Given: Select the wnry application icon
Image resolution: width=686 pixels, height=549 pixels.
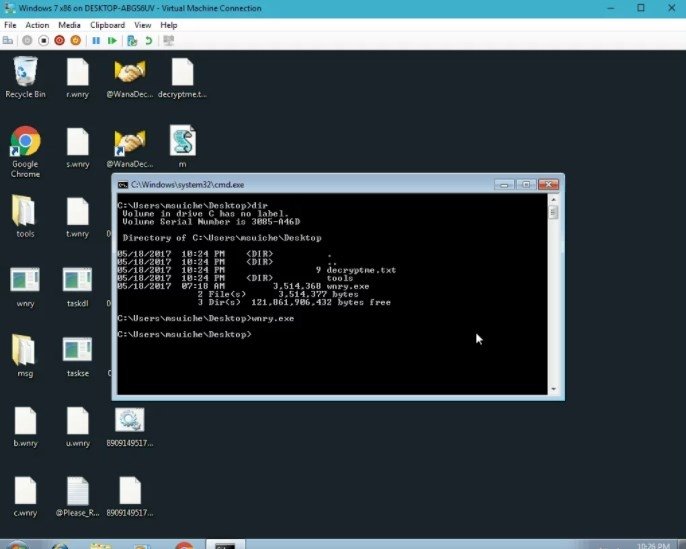Looking at the screenshot, I should [25, 287].
